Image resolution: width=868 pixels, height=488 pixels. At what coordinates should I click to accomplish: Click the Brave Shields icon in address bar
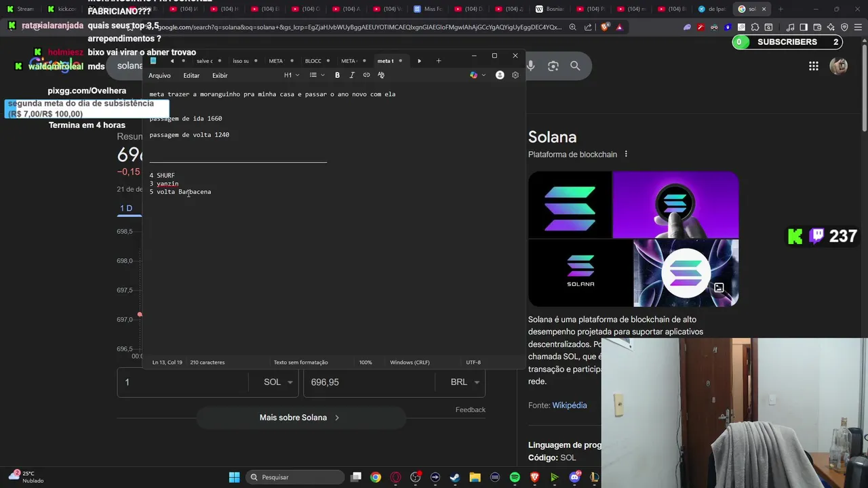[604, 27]
